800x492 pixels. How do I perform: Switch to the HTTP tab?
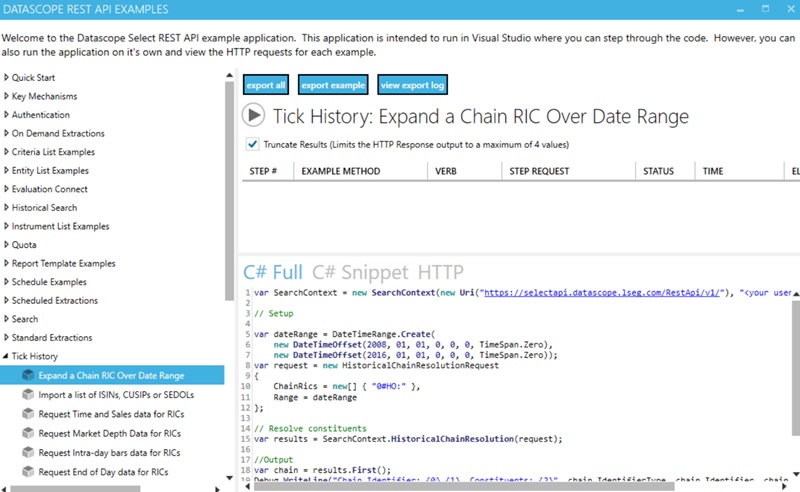pos(441,272)
